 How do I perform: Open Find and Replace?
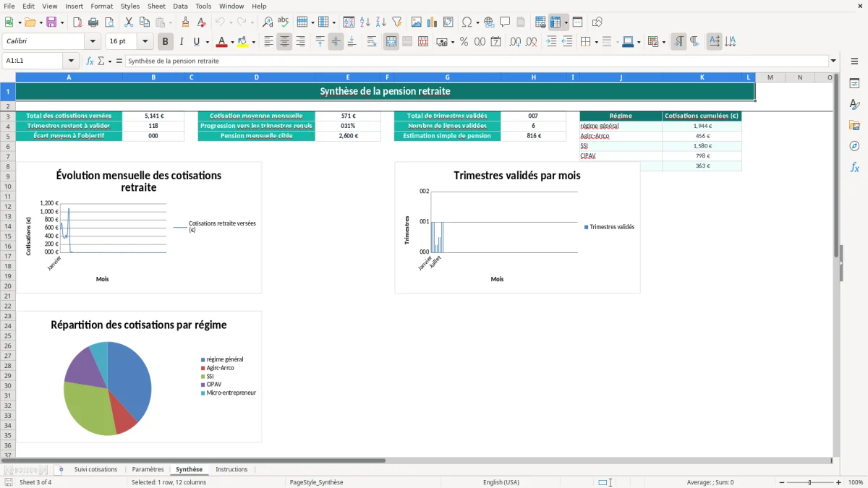[x=268, y=22]
